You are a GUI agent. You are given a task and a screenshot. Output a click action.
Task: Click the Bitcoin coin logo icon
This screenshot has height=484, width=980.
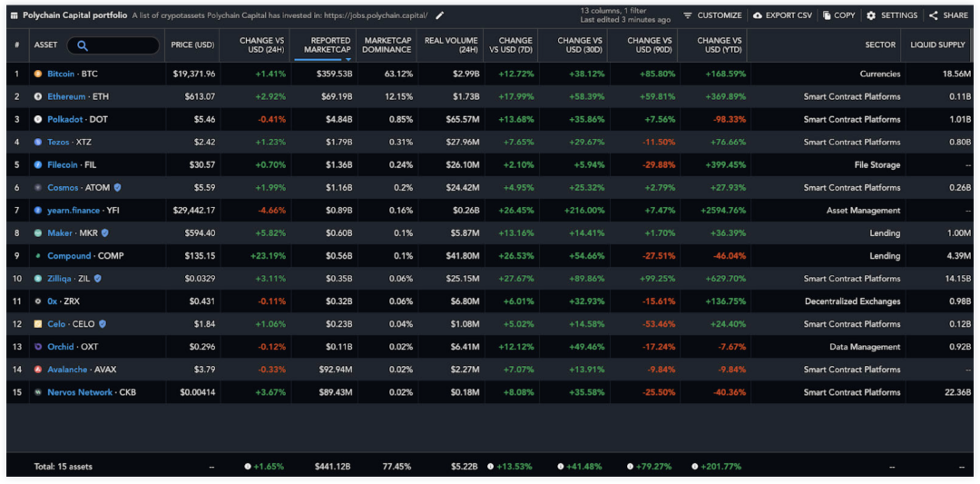click(x=38, y=74)
